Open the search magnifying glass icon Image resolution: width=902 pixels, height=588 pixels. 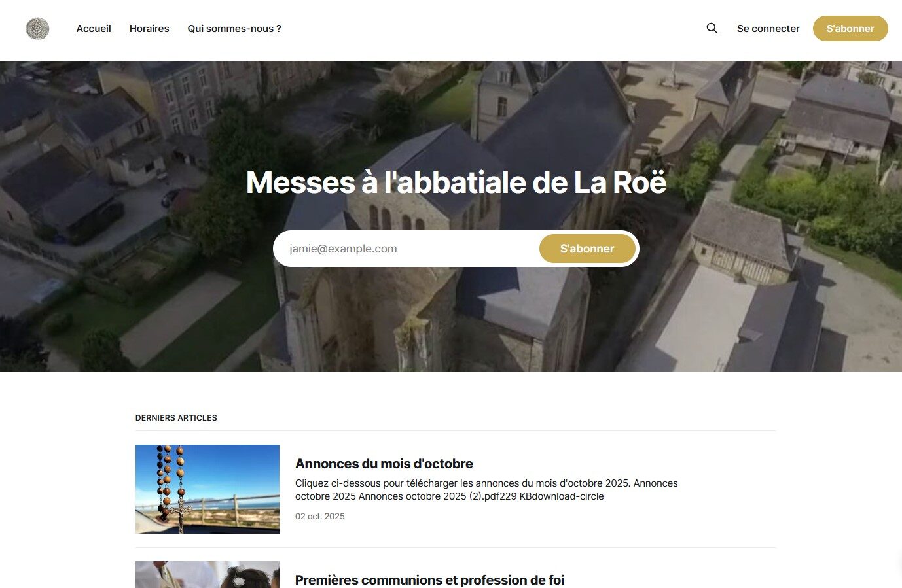[712, 28]
